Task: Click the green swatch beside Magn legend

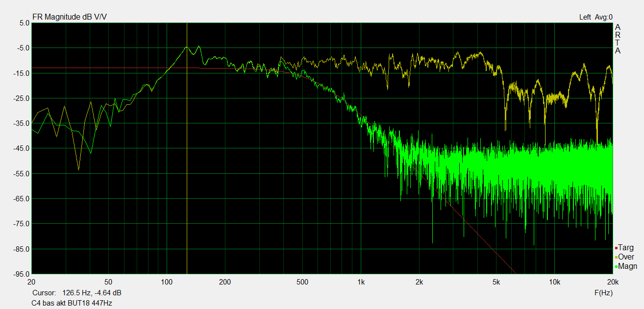Action: click(x=616, y=266)
